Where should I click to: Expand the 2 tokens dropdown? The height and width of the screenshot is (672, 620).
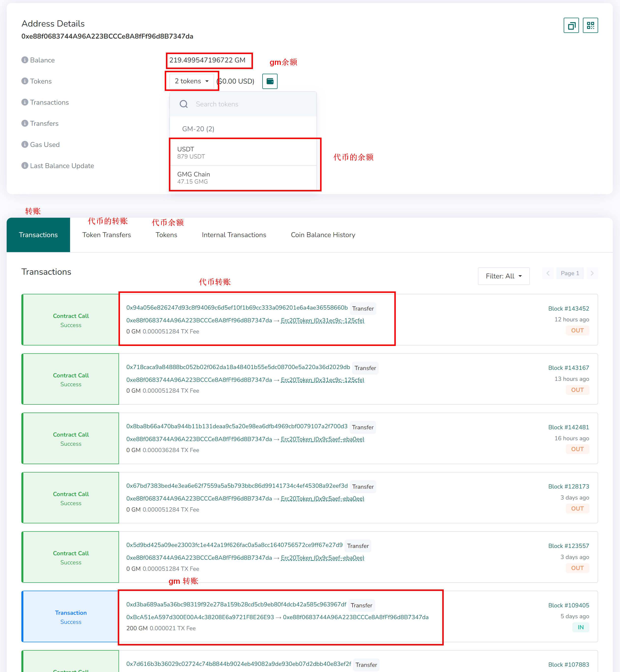[192, 81]
